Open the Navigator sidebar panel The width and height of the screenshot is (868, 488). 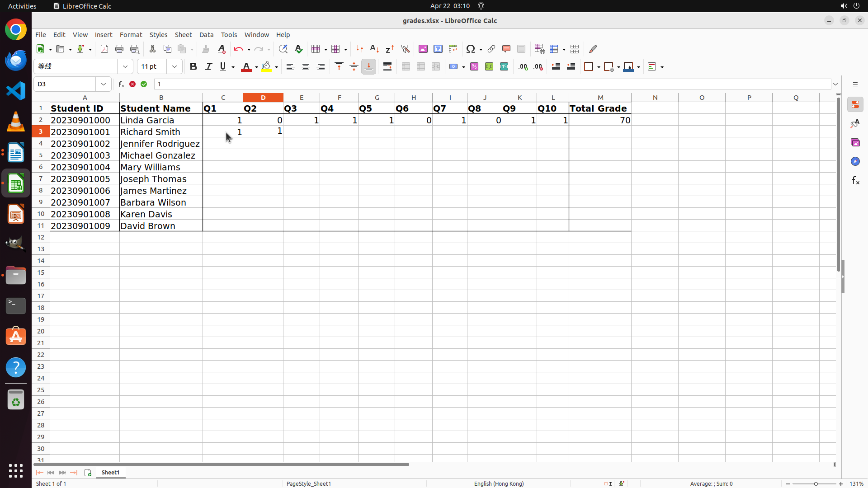point(855,161)
